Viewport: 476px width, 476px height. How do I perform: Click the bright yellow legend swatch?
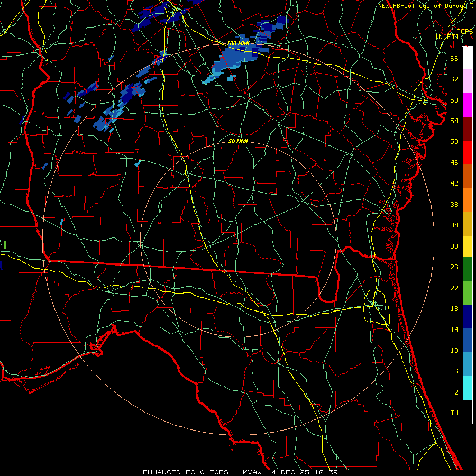pos(467,246)
